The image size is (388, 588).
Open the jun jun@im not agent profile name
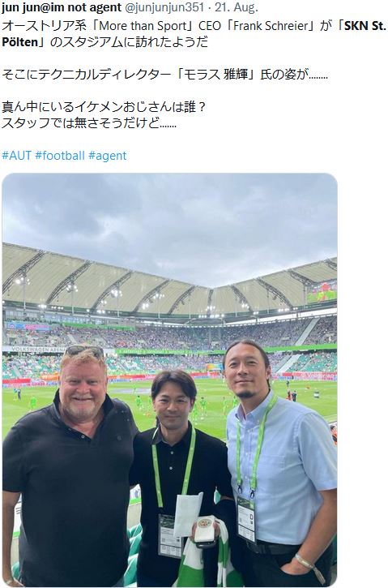point(62,7)
